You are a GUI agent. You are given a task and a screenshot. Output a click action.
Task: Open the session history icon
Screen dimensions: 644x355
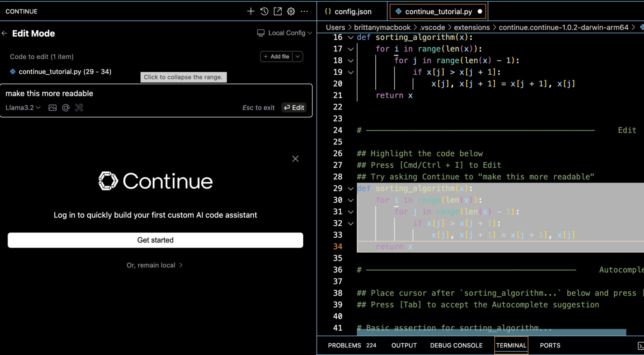[264, 11]
